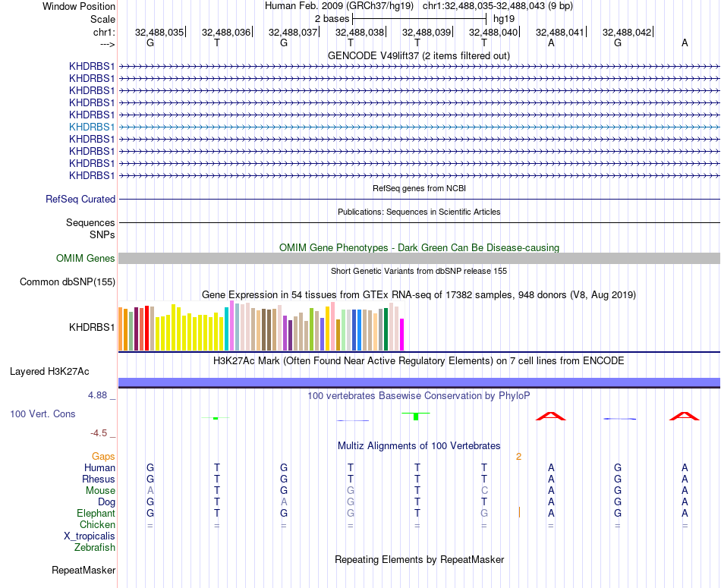Click the Sequences track label
Viewport: 721px width, 588px height.
point(90,222)
